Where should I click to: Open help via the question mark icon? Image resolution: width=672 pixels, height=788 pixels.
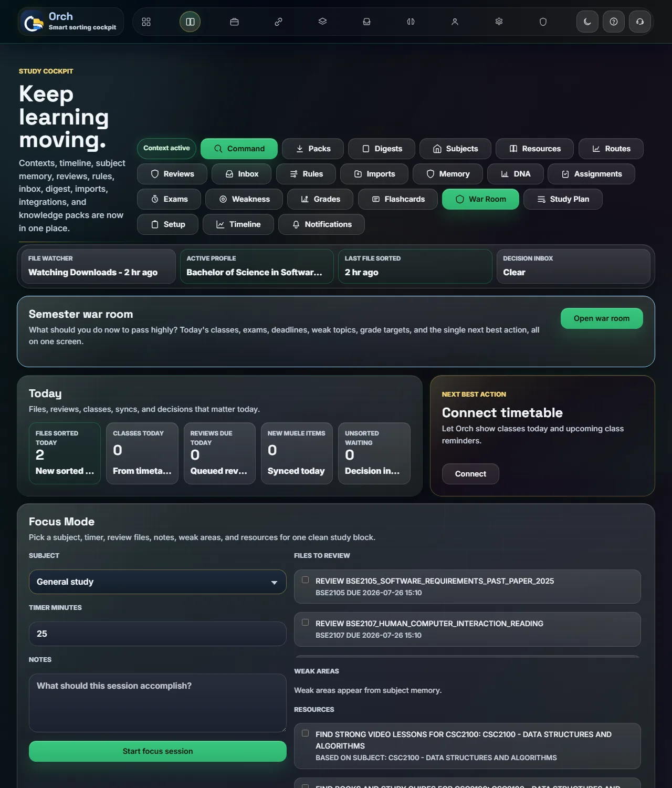click(x=614, y=22)
